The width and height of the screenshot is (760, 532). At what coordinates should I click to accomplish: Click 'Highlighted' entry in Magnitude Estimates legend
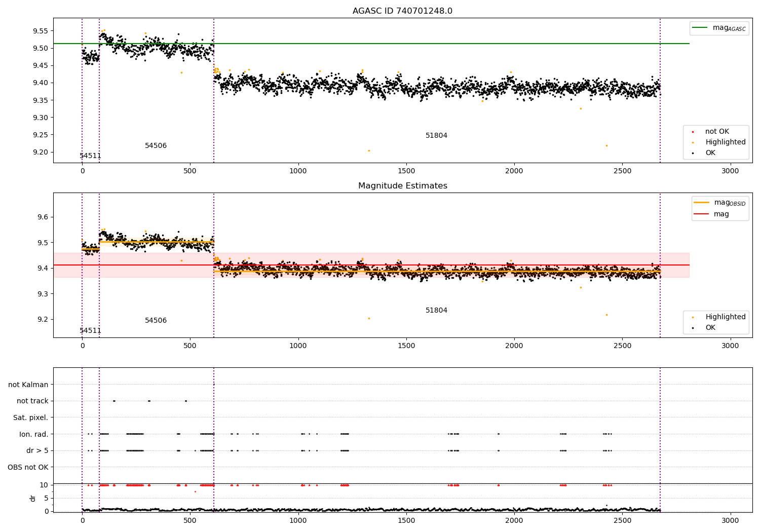pos(725,317)
